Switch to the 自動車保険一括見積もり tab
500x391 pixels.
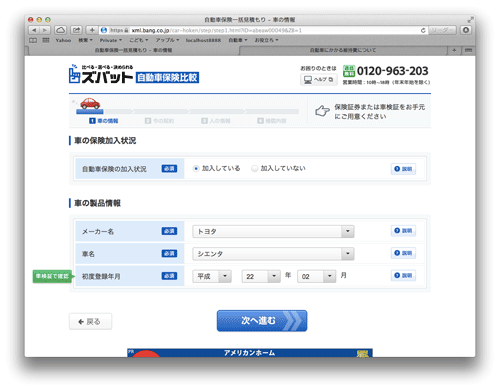pos(133,50)
